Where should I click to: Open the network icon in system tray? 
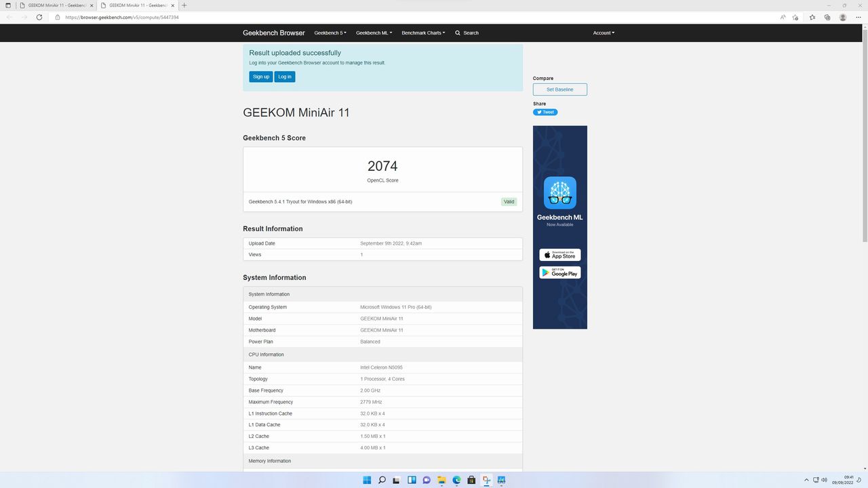[816, 480]
